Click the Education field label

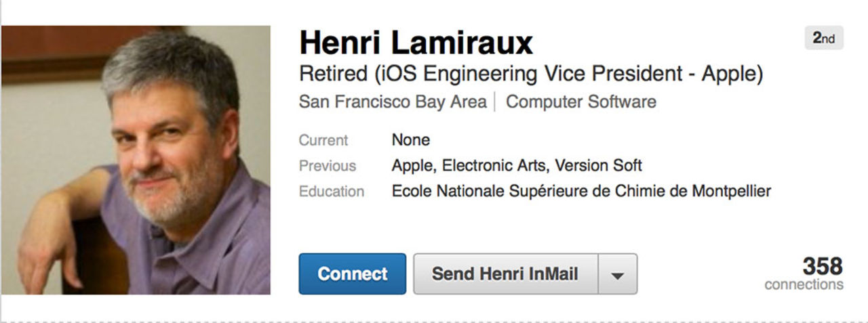332,192
